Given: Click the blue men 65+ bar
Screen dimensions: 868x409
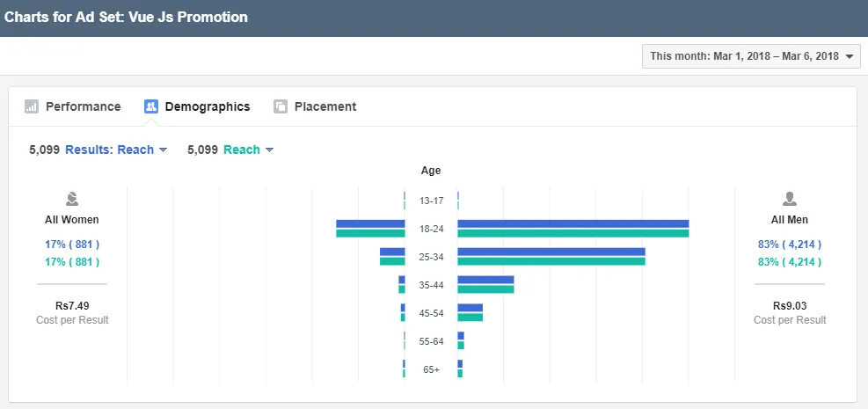Looking at the screenshot, I should [460, 363].
